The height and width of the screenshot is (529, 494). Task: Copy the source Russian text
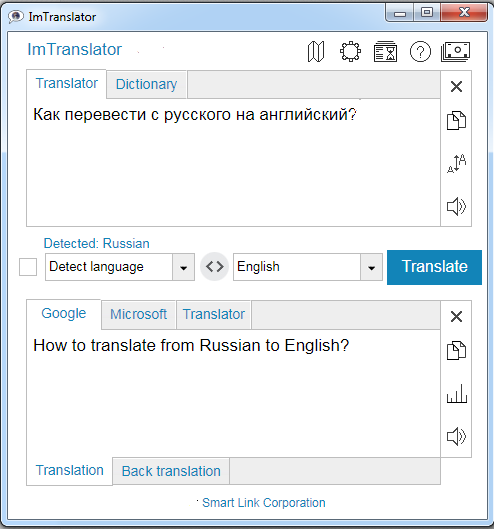click(456, 120)
